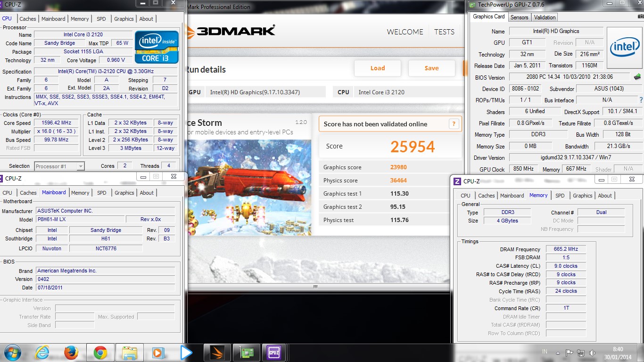
Task: Go to the TESTS section in 3DMark
Action: 444,32
